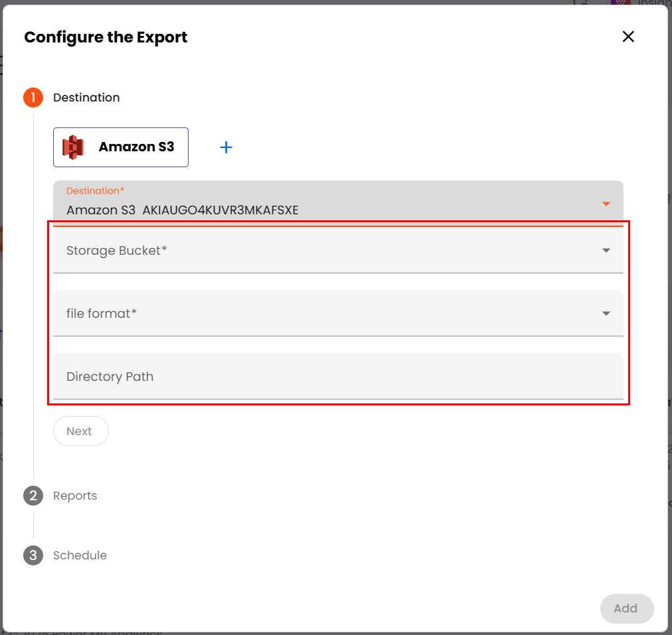Click the Add button
The height and width of the screenshot is (635, 672).
[x=626, y=608]
